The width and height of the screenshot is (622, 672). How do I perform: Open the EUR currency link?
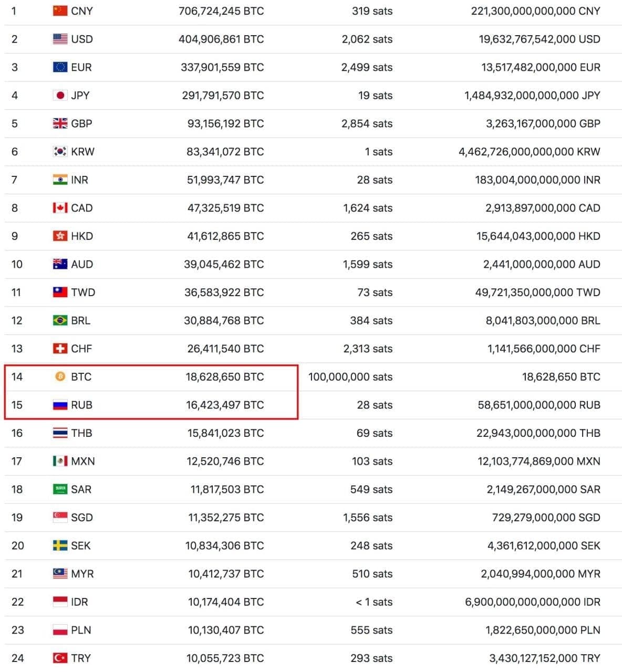pyautogui.click(x=81, y=67)
